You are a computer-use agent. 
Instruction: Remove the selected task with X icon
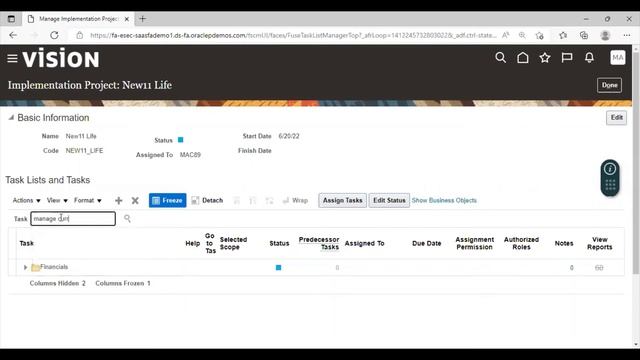coord(135,200)
